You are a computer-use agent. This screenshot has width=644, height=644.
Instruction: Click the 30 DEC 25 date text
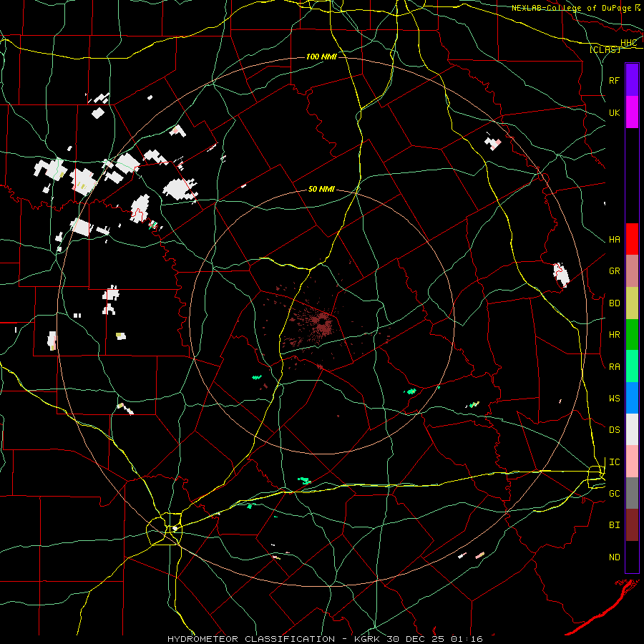[415, 639]
